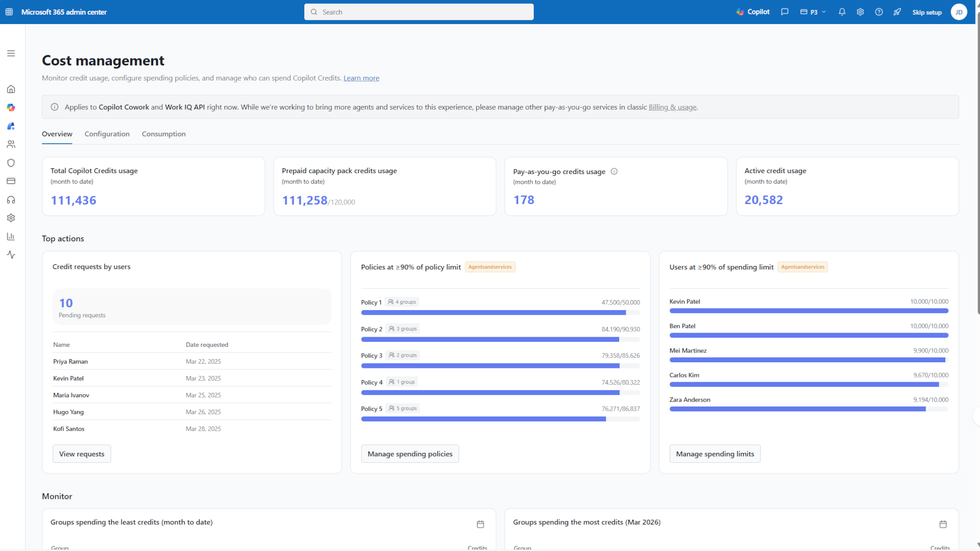The image size is (980, 551).
Task: Click Policy 1 usage progress bar
Action: (x=500, y=313)
